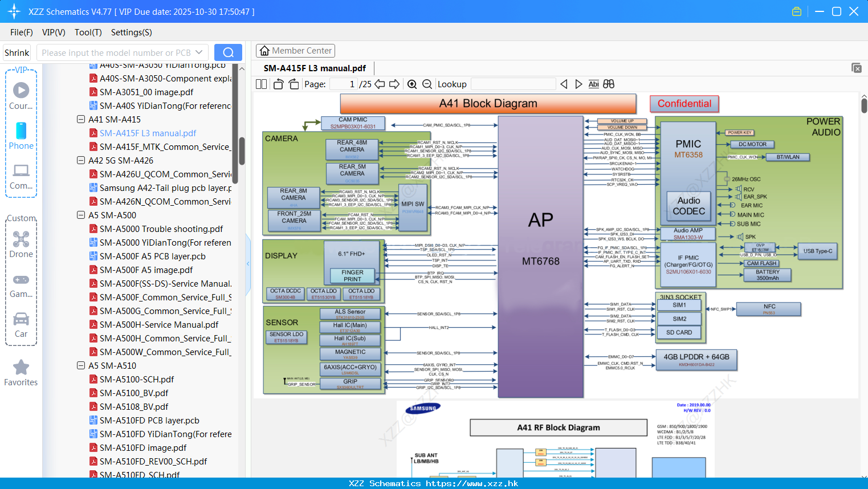
Task: Click the briefcase icon in title bar
Action: click(x=797, y=11)
